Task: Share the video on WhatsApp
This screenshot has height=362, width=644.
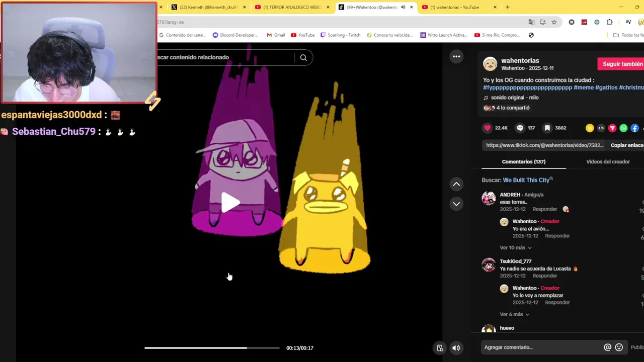Action: tap(623, 128)
